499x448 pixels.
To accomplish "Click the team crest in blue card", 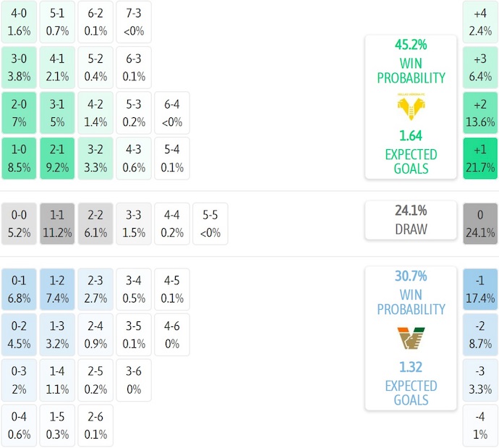I will click(x=410, y=339).
